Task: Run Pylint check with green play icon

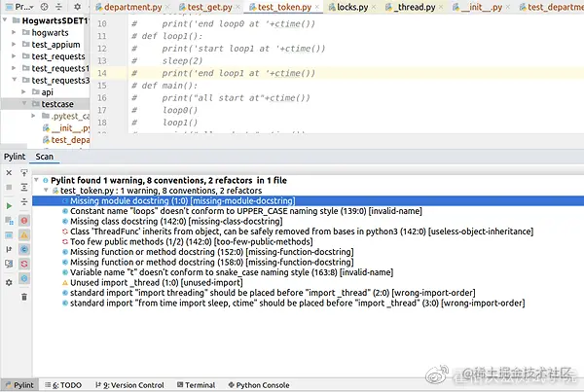Action: pyautogui.click(x=9, y=205)
